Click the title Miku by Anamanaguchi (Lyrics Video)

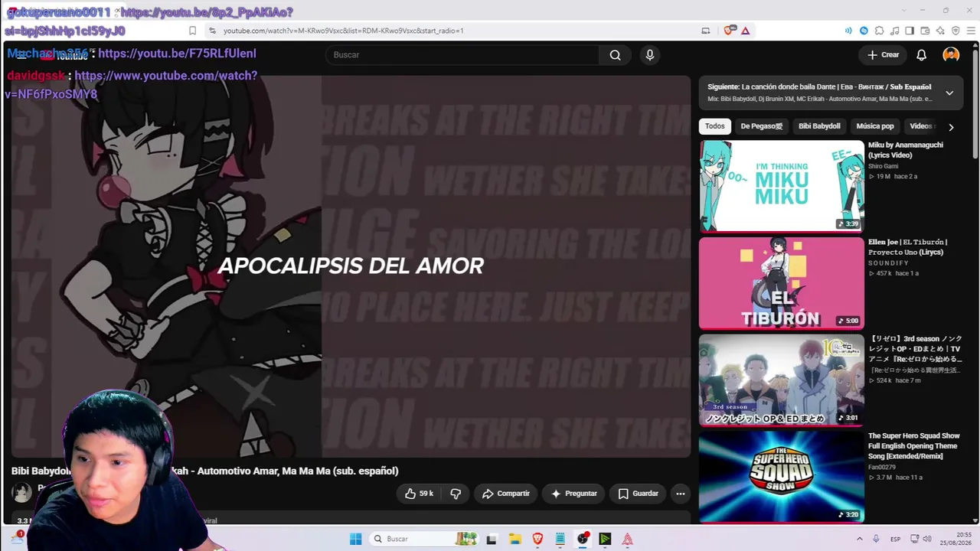906,150
